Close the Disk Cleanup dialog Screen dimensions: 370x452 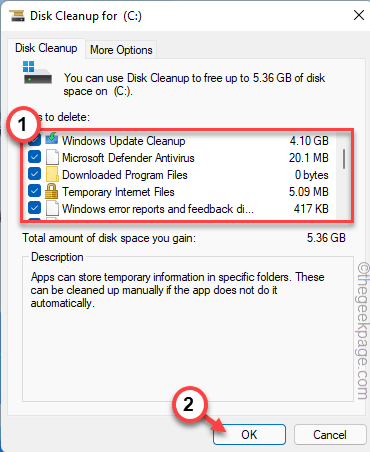359,15
